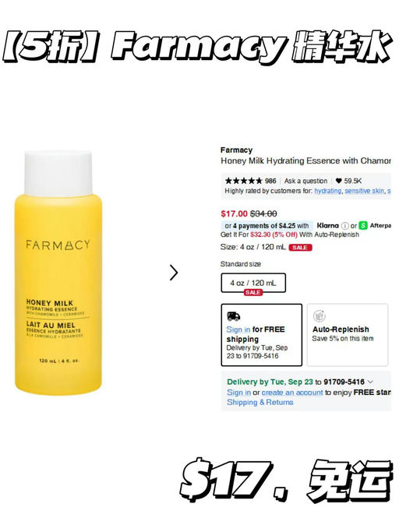The image size is (399, 532).
Task: Click the five-star rating icons
Action: coord(244,181)
